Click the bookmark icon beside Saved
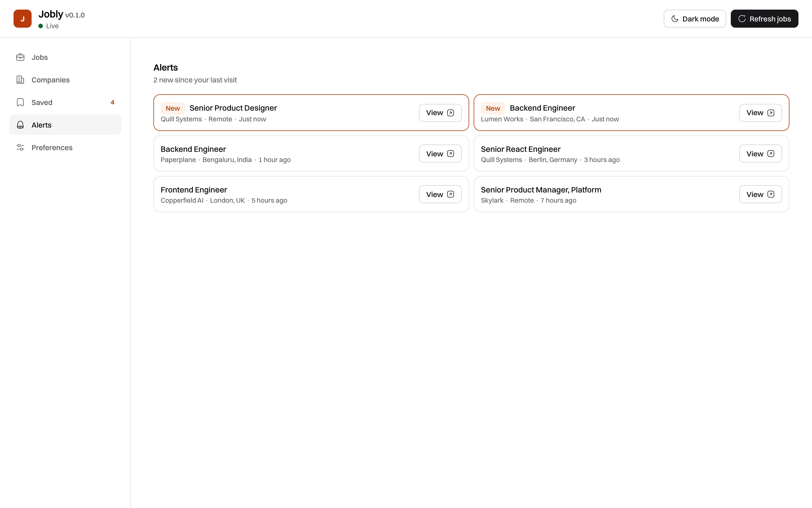The image size is (812, 508). pos(20,102)
